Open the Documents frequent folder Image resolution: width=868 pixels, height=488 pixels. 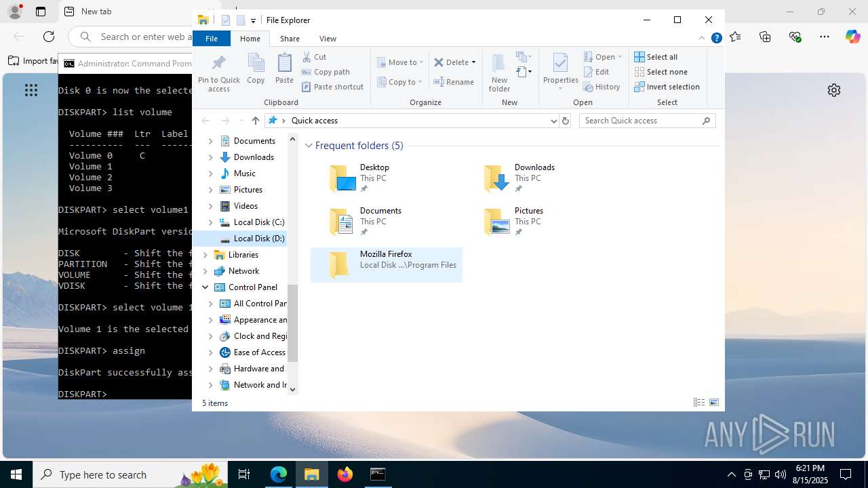pos(387,222)
